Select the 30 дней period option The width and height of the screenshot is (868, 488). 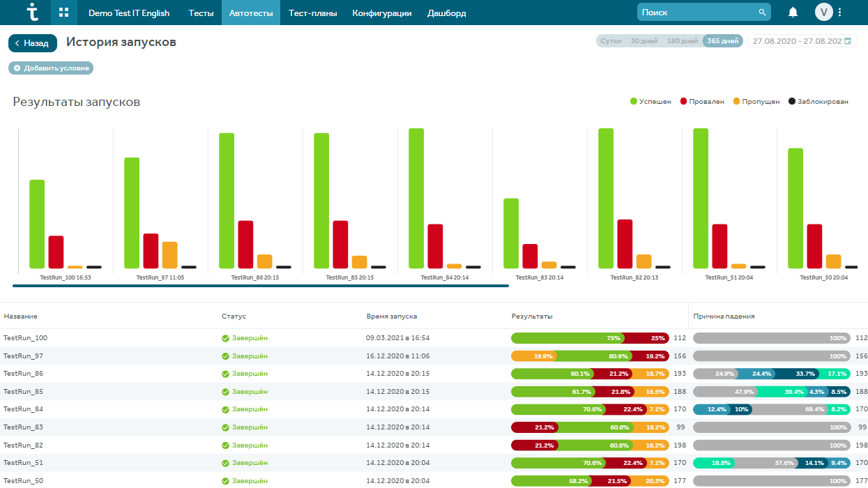tap(644, 41)
